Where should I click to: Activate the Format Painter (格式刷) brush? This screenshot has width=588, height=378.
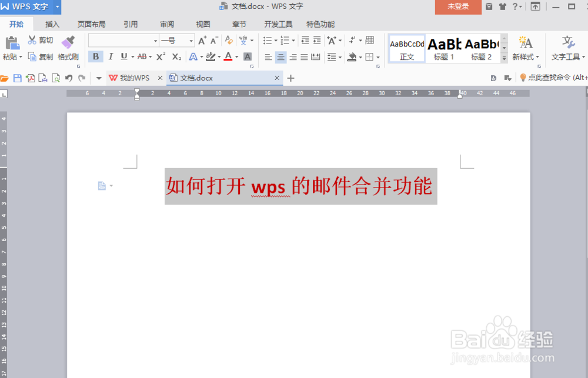coord(68,48)
